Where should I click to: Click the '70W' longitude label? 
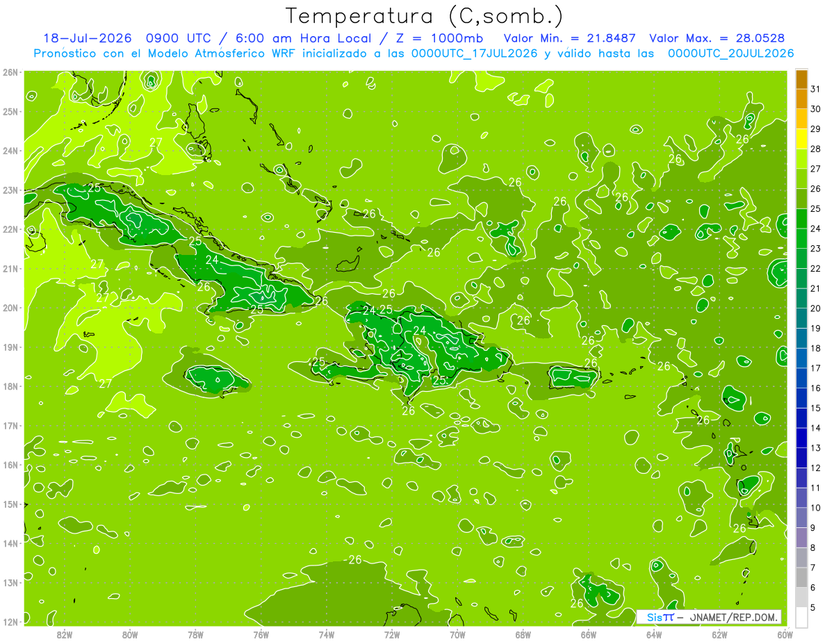(457, 634)
